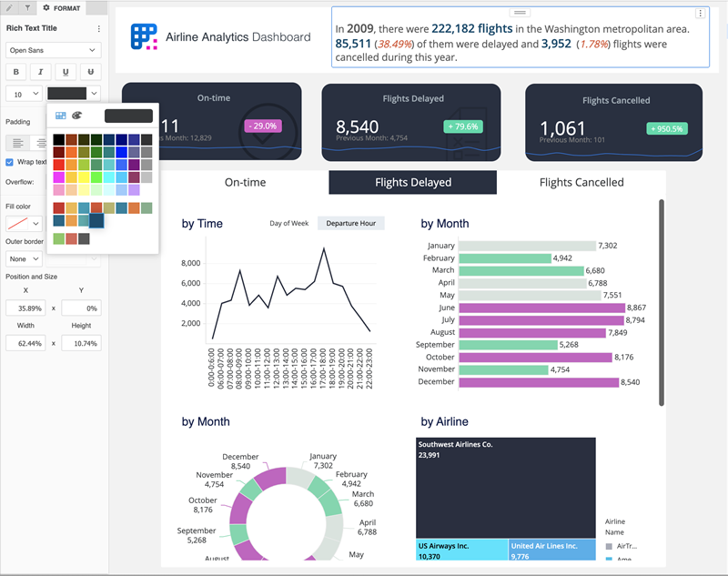Switch to the On-time tab
Screen dimensions: 728x576
click(x=245, y=182)
